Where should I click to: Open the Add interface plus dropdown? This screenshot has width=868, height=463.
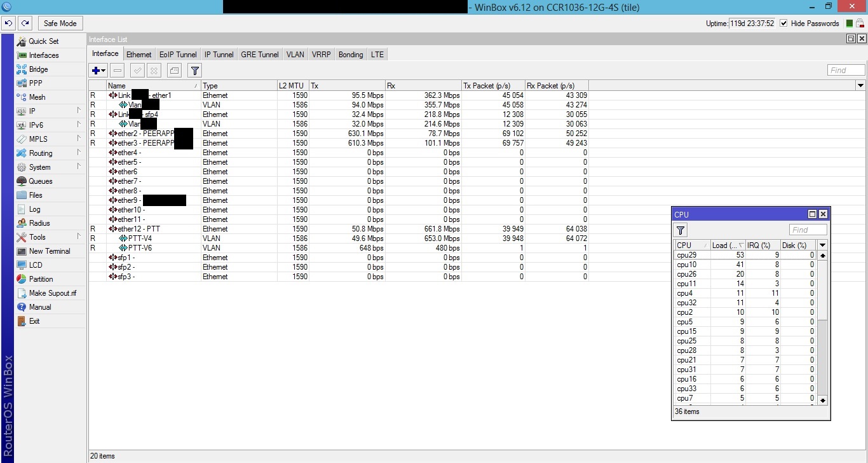coord(98,71)
